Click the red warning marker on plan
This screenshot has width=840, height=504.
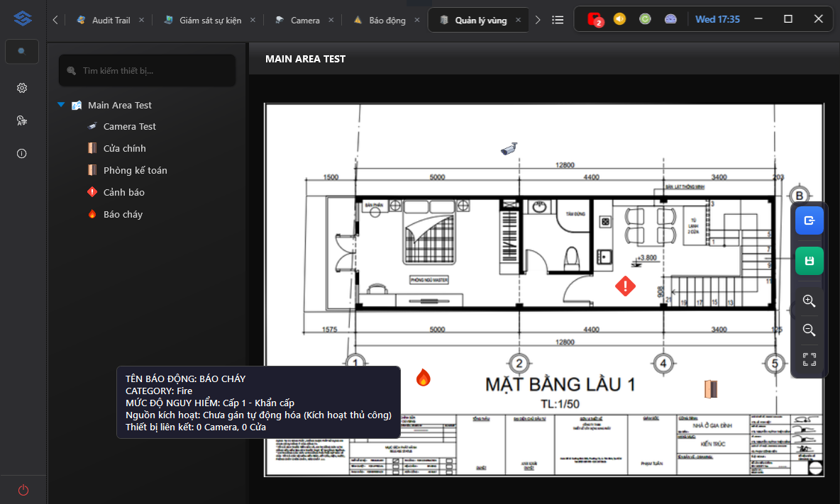pos(625,286)
